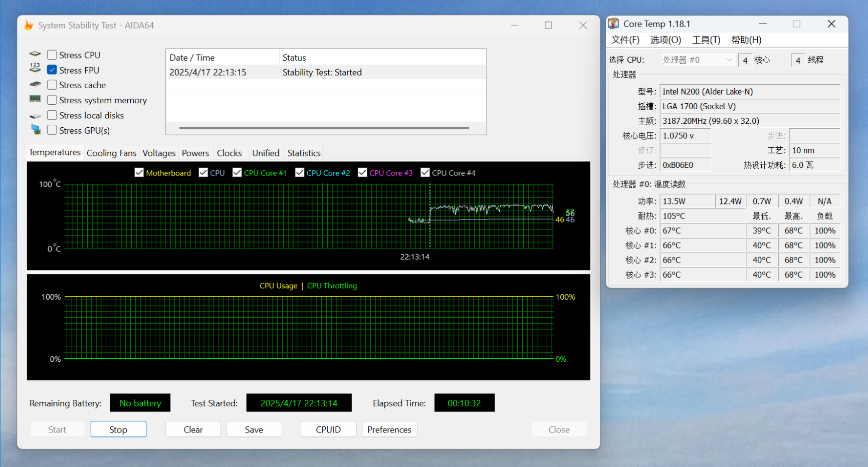868x467 pixels.
Task: Open Preferences in AIDA64
Action: tap(389, 429)
